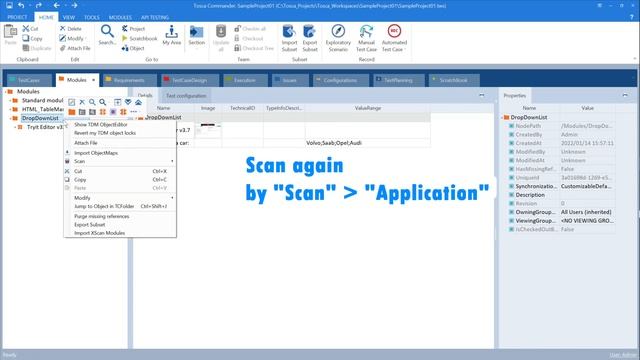The image size is (640, 360).
Task: Choose Import XScan Modules
Action: (x=120, y=233)
